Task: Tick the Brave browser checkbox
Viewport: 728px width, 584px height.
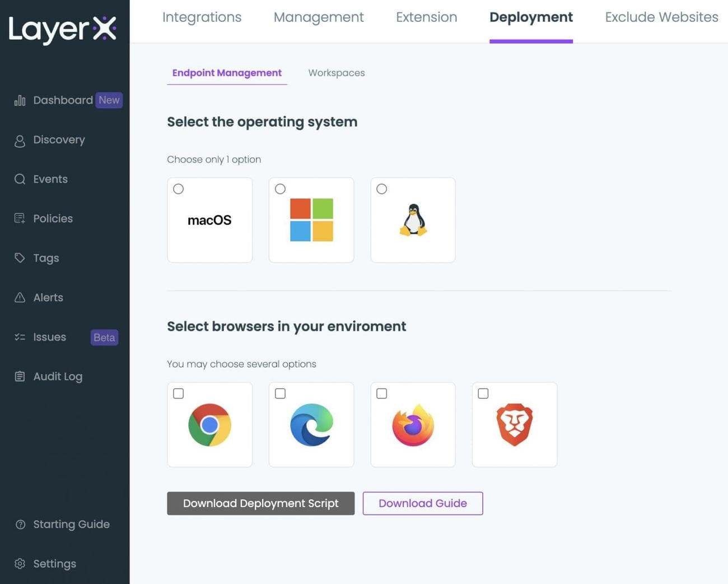Action: coord(483,393)
